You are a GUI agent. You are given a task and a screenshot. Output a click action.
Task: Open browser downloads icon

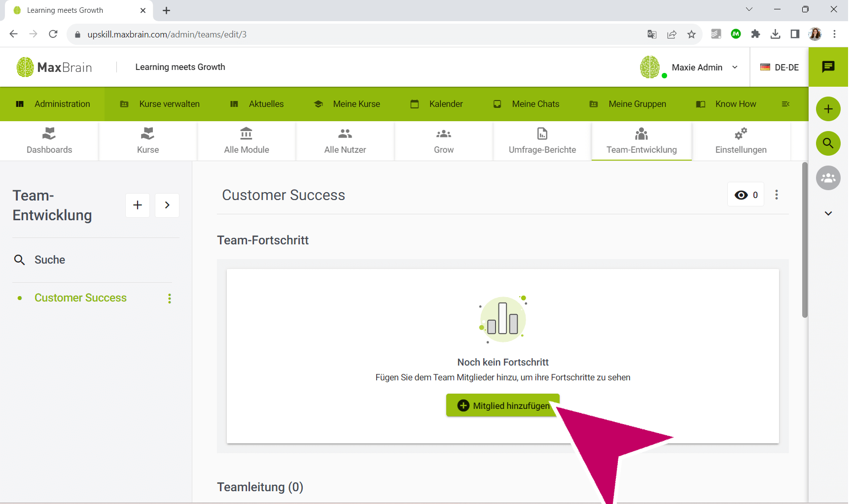[x=775, y=34]
